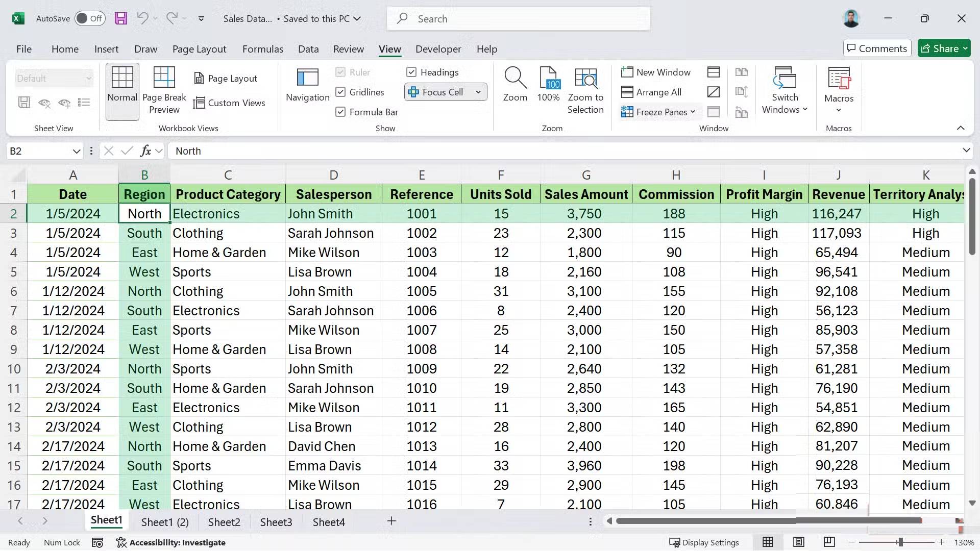
Task: Click the Custom Views button
Action: click(x=229, y=103)
